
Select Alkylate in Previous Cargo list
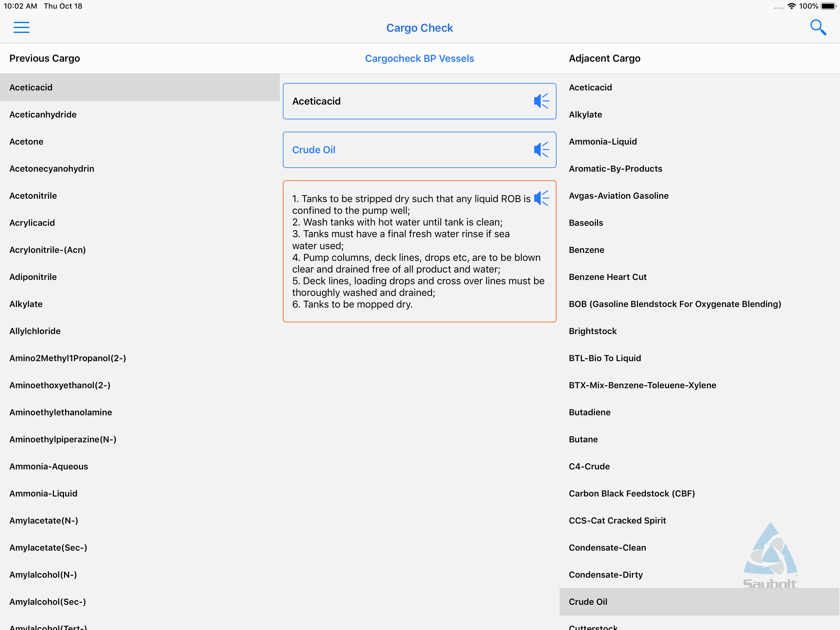(140, 304)
